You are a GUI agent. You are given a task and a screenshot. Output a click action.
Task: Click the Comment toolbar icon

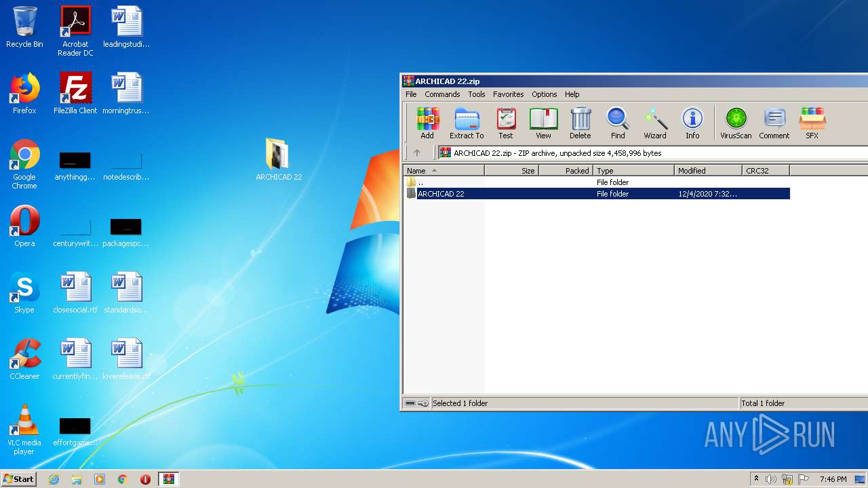click(x=774, y=123)
